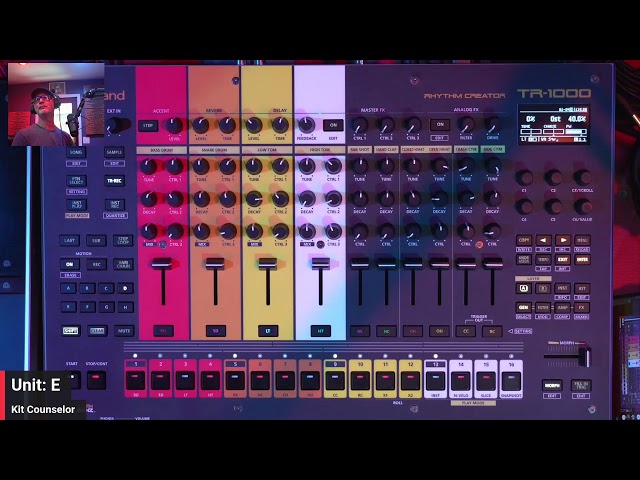Tap the LAST step button
Image resolution: width=640 pixels, height=480 pixels.
point(69,240)
